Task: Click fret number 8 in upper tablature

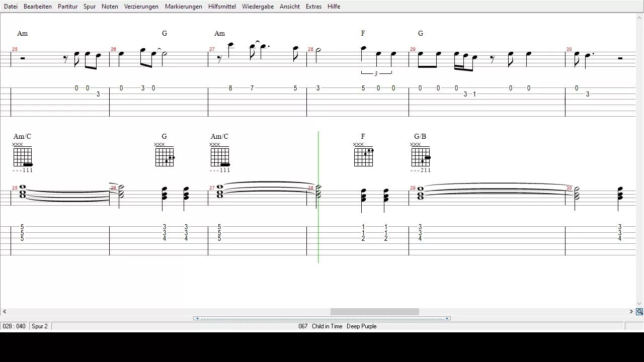Action: pos(230,88)
